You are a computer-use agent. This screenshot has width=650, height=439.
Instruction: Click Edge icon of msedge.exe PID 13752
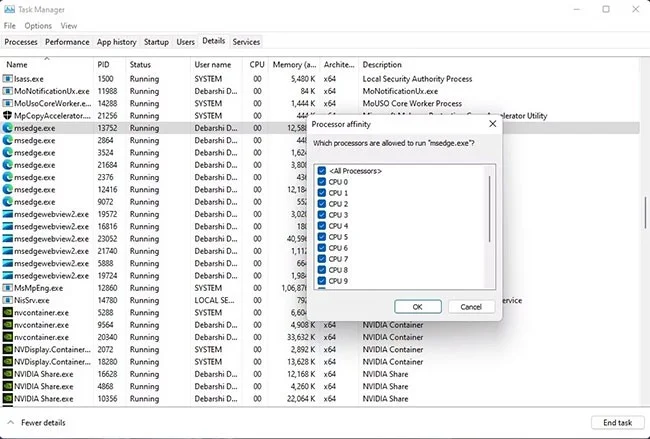[x=8, y=128]
